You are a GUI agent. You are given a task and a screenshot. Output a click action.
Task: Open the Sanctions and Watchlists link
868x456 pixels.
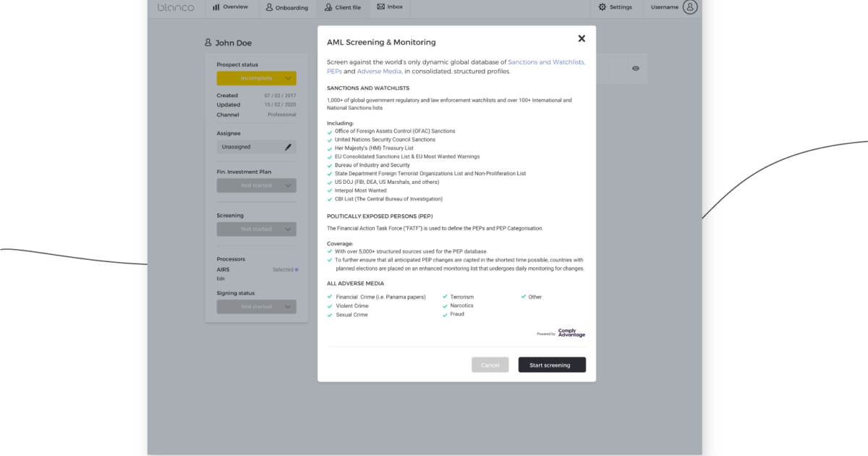point(546,62)
